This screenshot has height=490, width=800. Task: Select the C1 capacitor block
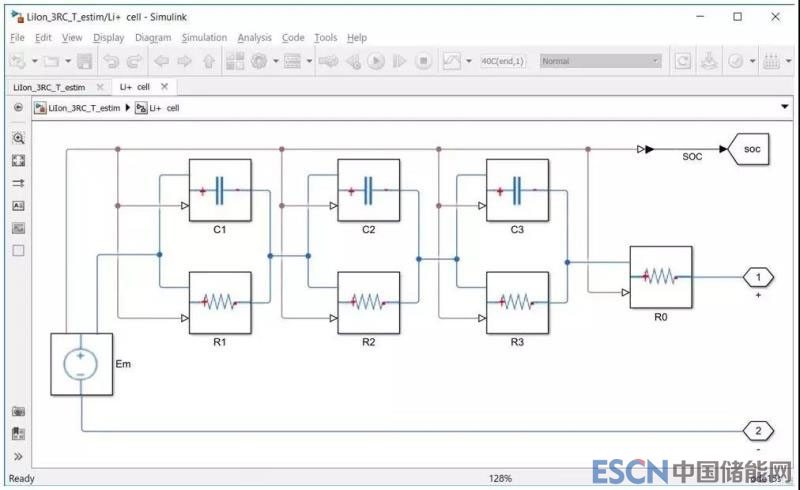coord(219,190)
